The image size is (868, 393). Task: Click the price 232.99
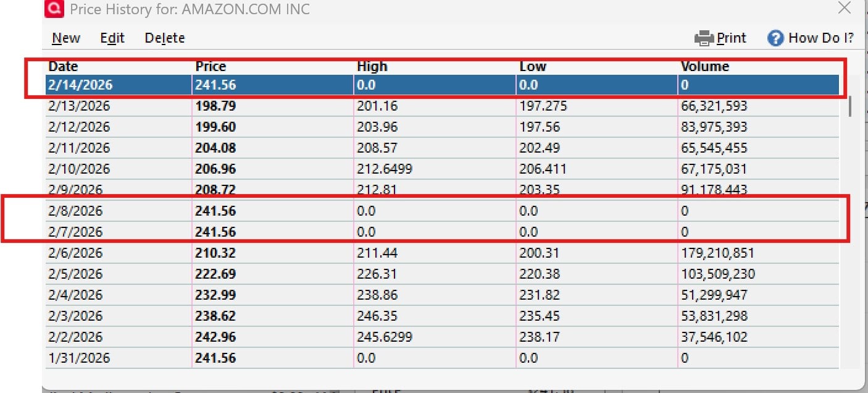[215, 295]
